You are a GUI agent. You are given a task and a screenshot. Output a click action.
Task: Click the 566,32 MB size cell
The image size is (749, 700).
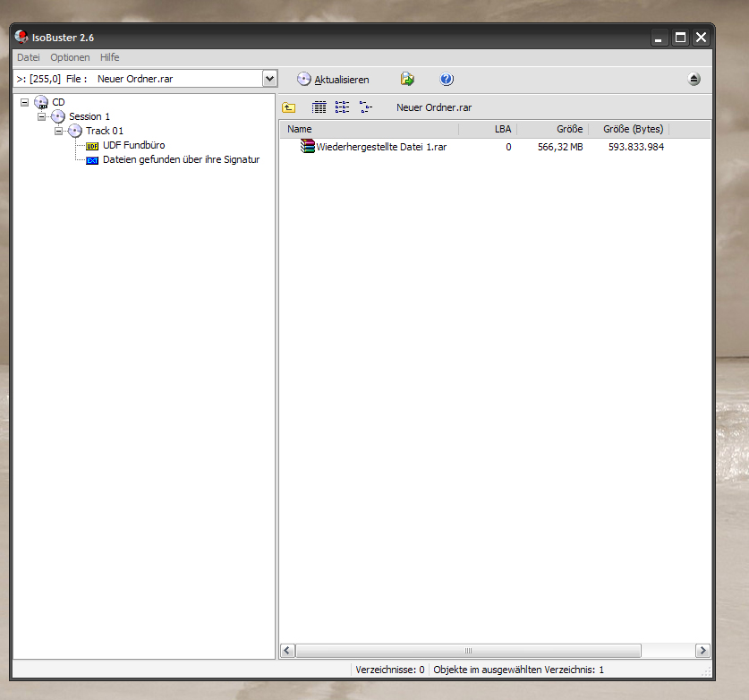tap(560, 147)
